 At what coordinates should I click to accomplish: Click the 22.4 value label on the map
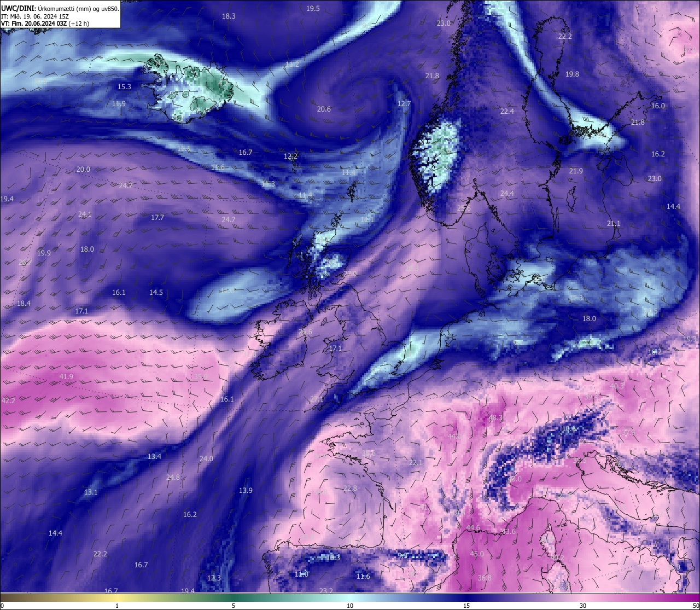click(507, 112)
